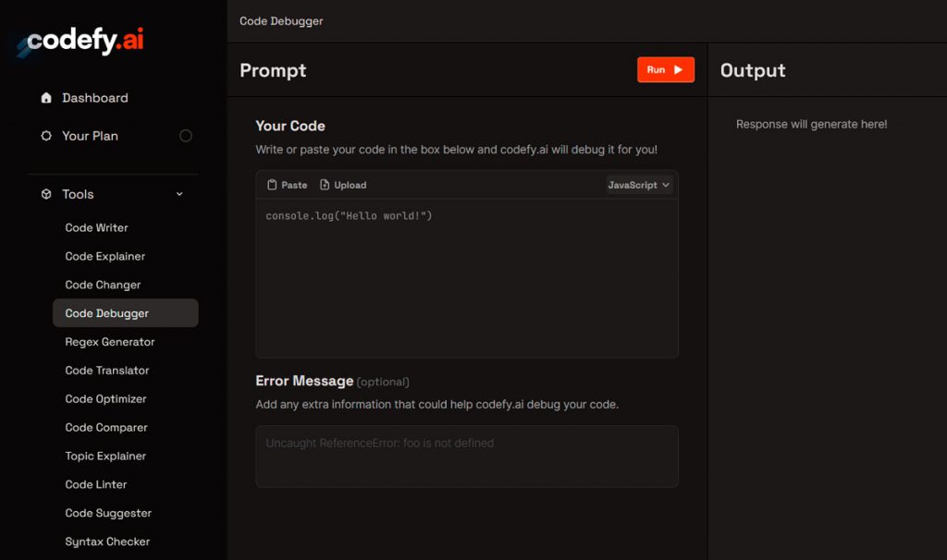This screenshot has width=947, height=560.
Task: Open the Topic Explainer tool
Action: coord(105,456)
